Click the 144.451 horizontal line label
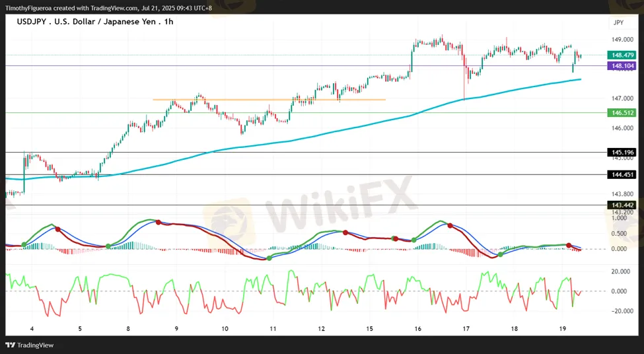 (x=623, y=174)
